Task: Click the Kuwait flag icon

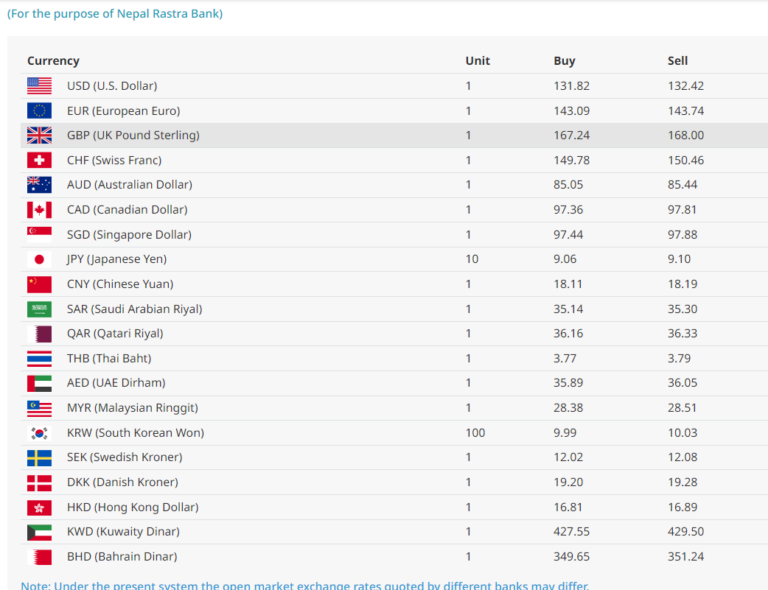Action: pyautogui.click(x=39, y=532)
